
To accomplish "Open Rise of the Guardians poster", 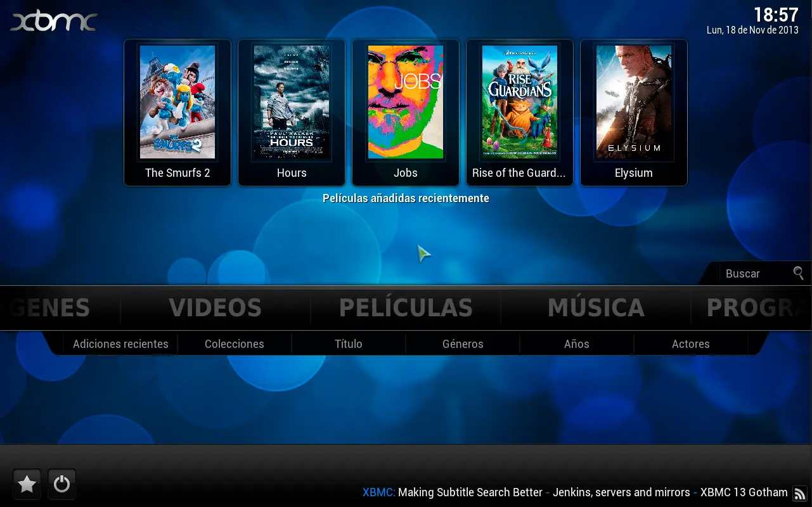I will pyautogui.click(x=520, y=102).
